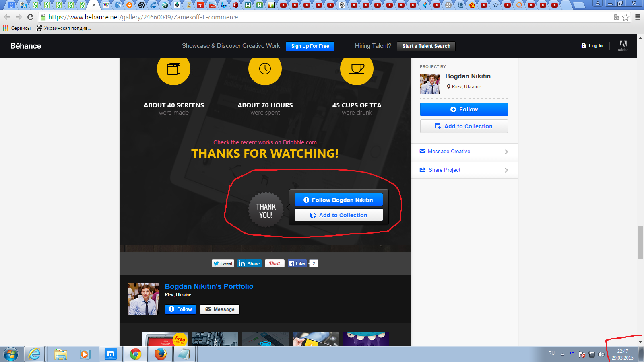
Task: Click the sidebar Add to Collection button
Action: click(x=464, y=126)
